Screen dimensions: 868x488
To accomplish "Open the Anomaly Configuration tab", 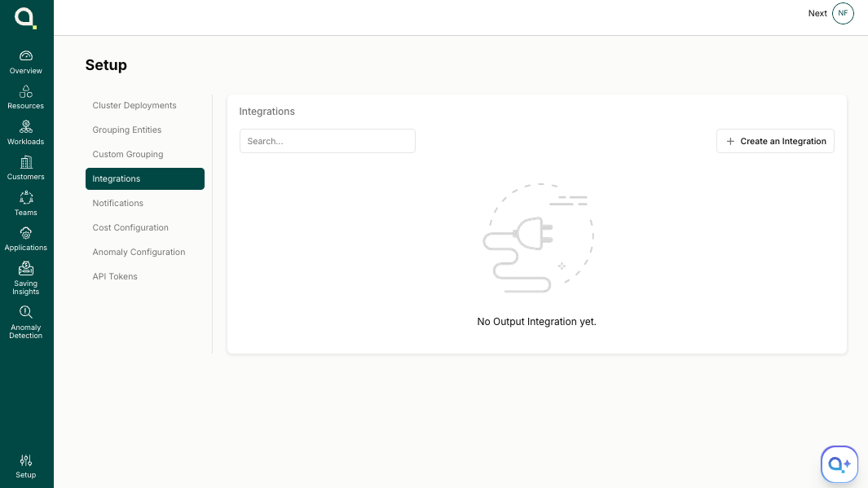I will [145, 252].
